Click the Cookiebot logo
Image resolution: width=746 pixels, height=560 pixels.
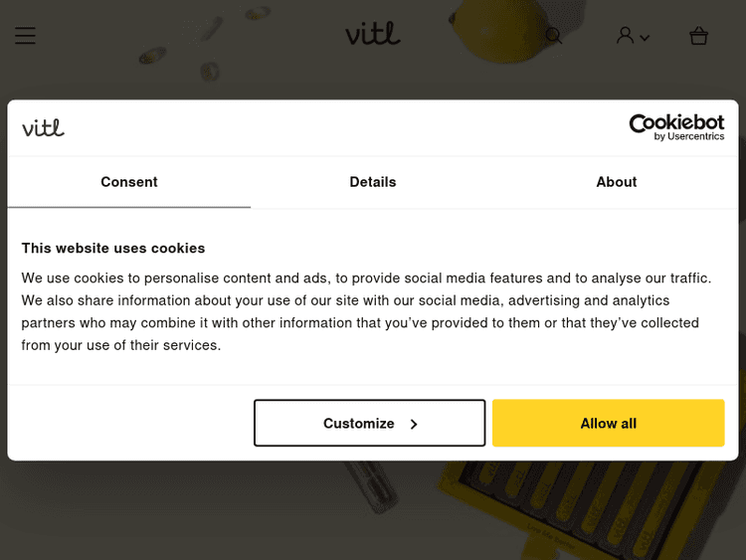pos(676,123)
